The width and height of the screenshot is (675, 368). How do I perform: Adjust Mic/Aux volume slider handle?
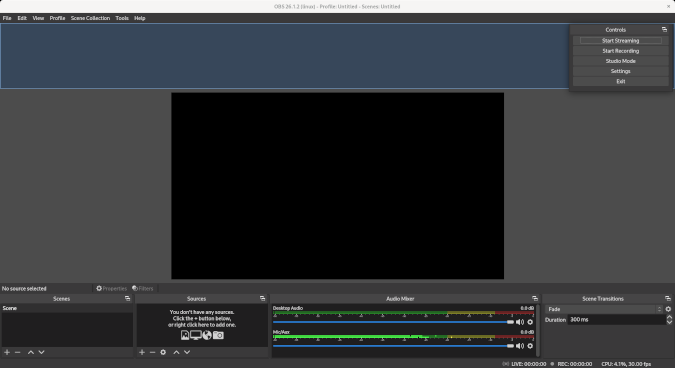510,346
